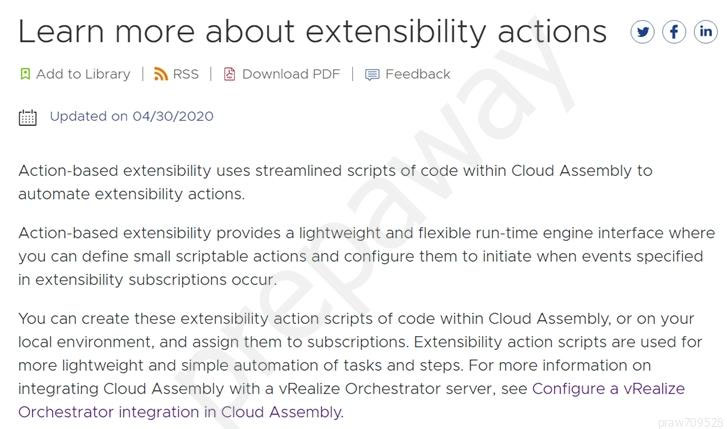Open the RSS text link
This screenshot has height=429, width=727.
tap(185, 74)
